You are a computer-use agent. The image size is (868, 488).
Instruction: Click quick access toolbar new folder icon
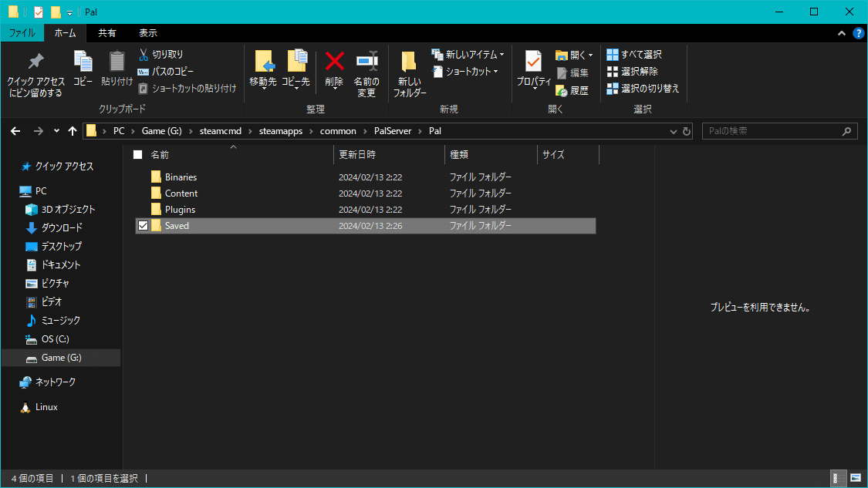coord(56,12)
